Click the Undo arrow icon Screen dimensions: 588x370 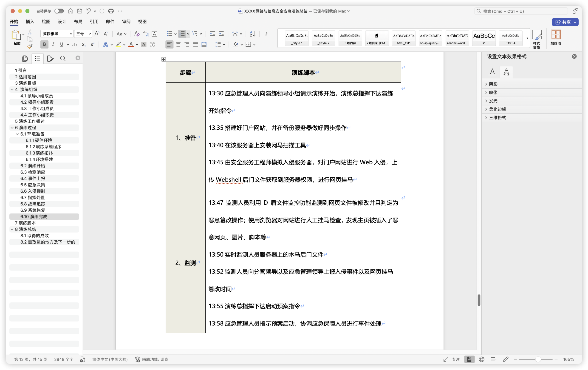(88, 11)
